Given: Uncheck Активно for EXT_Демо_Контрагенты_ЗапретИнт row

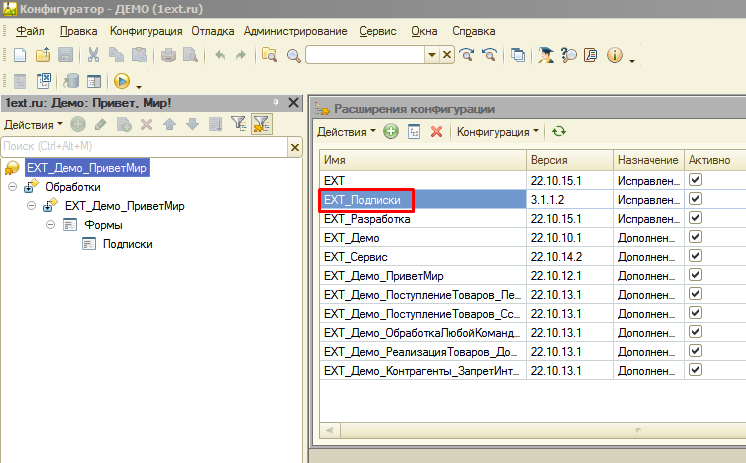Looking at the screenshot, I should point(695,370).
